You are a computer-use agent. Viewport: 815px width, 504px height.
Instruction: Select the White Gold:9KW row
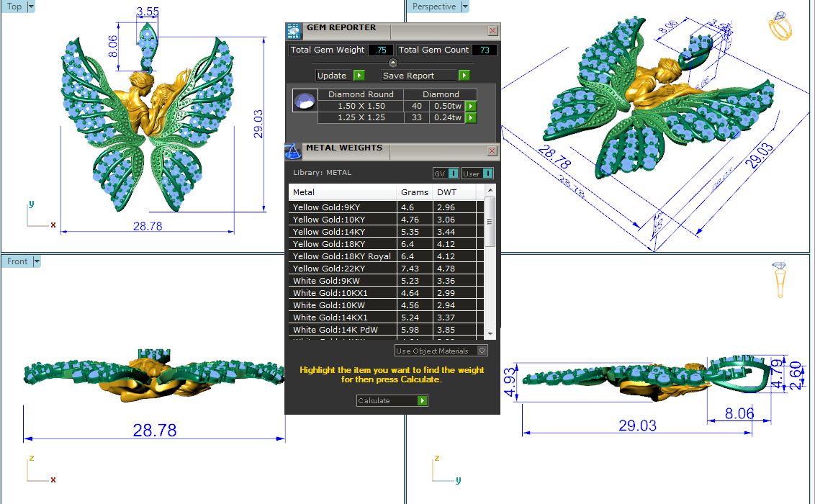click(343, 281)
